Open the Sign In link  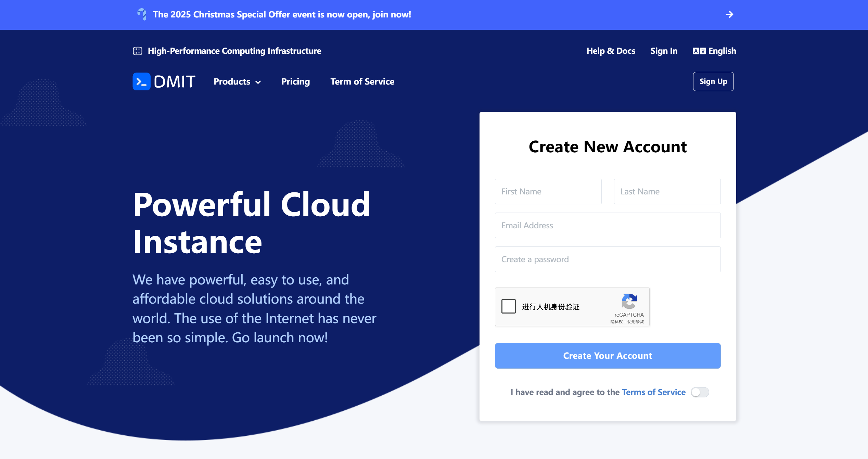[x=664, y=51]
